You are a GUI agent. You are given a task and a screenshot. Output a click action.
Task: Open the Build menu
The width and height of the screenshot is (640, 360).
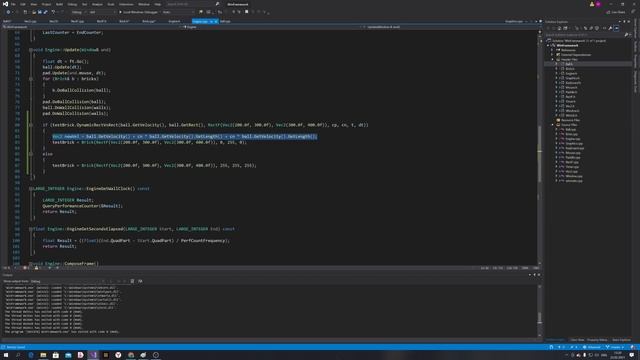point(60,4)
